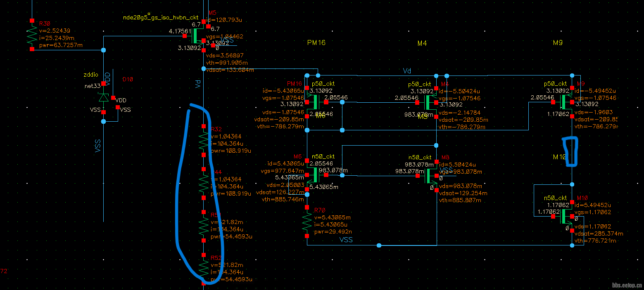Click the vth=885.746m annotation
Screen dimensions: 644x290
[283, 199]
